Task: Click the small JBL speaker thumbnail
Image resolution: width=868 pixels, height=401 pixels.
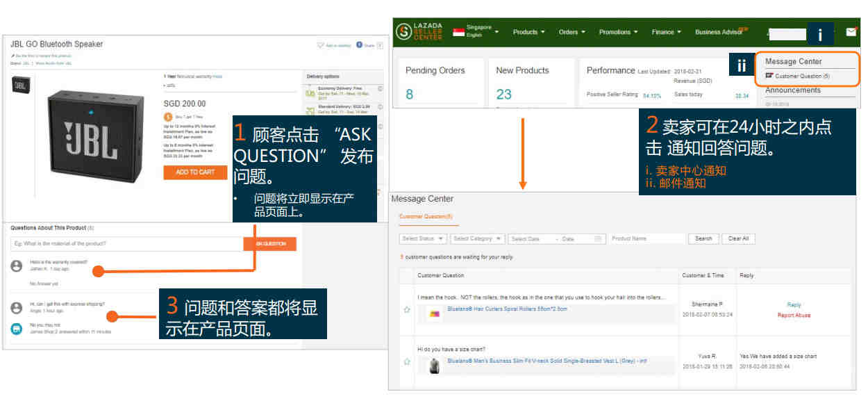Action: tap(20, 85)
